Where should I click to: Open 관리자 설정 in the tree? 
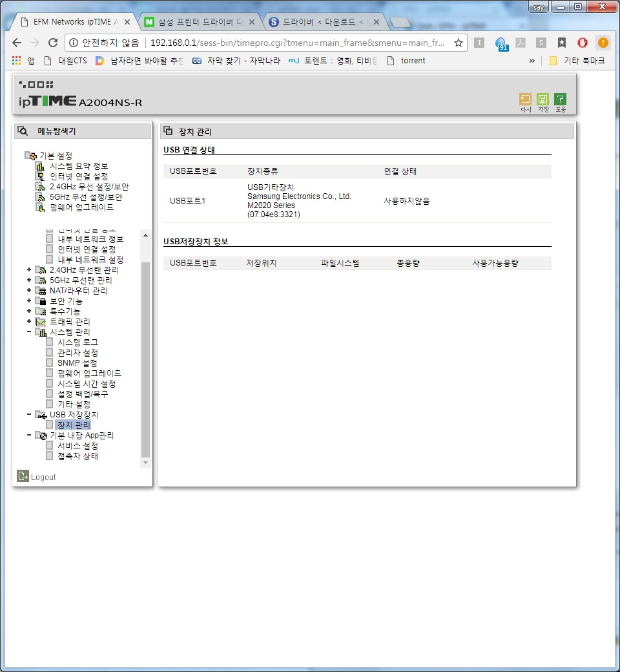pyautogui.click(x=78, y=352)
